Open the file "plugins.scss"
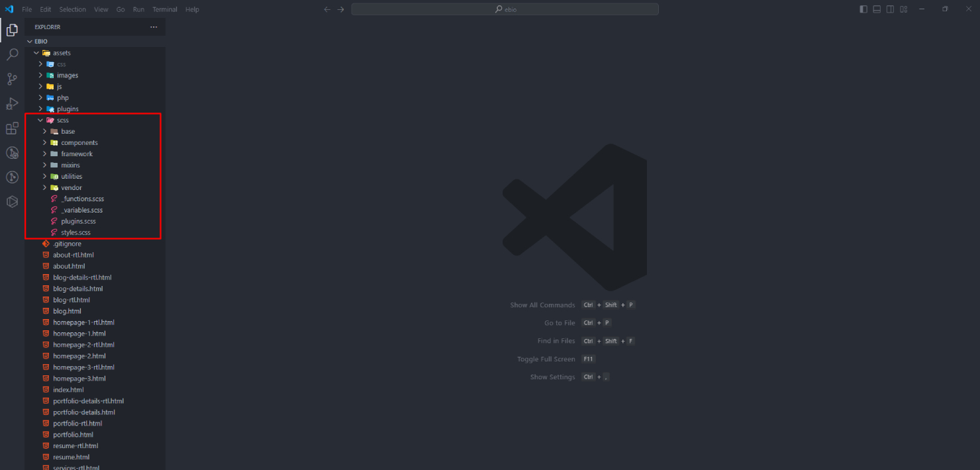Screen dimensions: 980x470 click(x=78, y=221)
